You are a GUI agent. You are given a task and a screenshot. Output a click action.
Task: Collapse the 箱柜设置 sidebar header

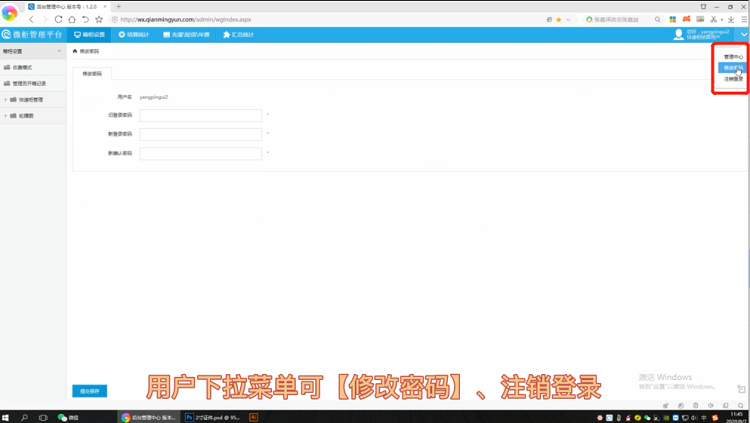[59, 51]
